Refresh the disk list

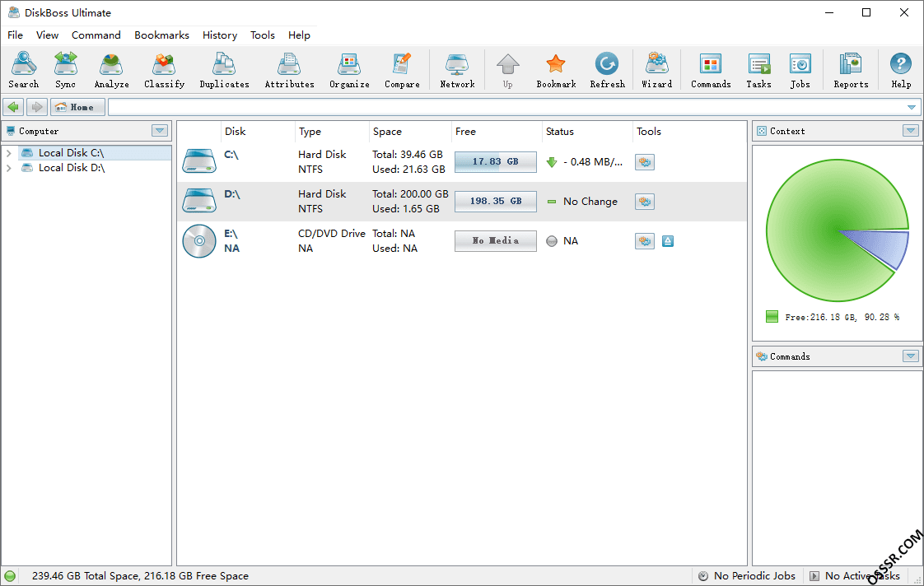pyautogui.click(x=607, y=69)
